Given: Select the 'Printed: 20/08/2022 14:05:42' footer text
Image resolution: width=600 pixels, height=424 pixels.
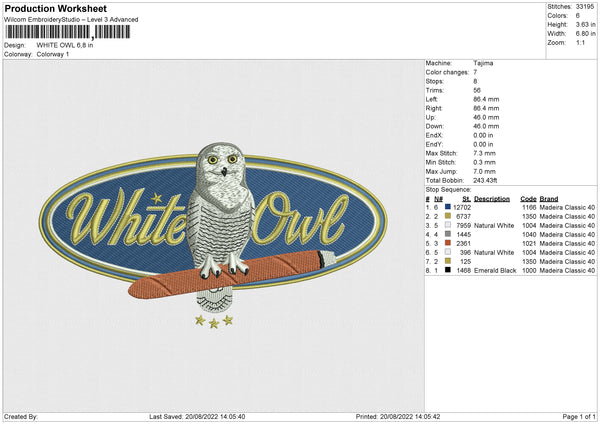Looking at the screenshot, I should 398,417.
